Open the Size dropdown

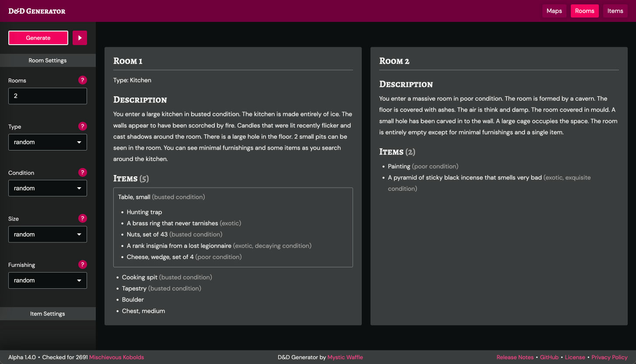pos(47,234)
